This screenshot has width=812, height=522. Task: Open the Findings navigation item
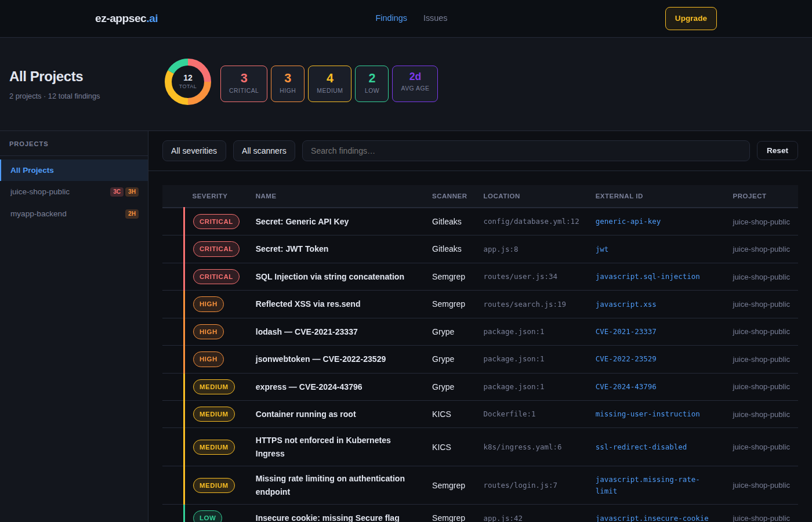(x=391, y=18)
